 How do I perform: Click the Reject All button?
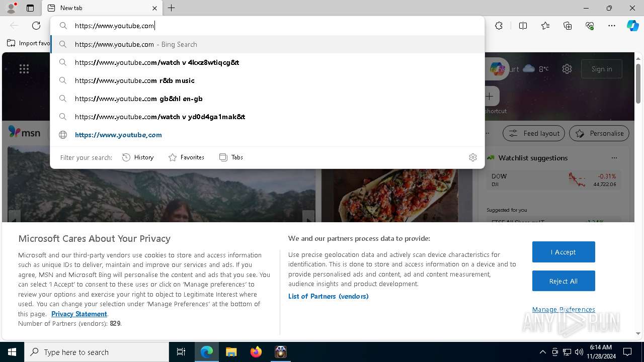563,281
